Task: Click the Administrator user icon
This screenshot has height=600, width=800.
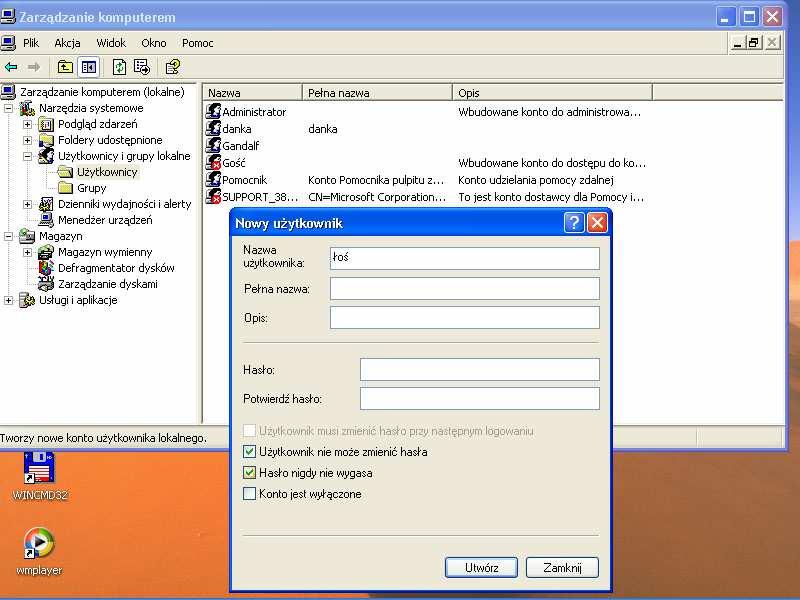Action: click(213, 111)
